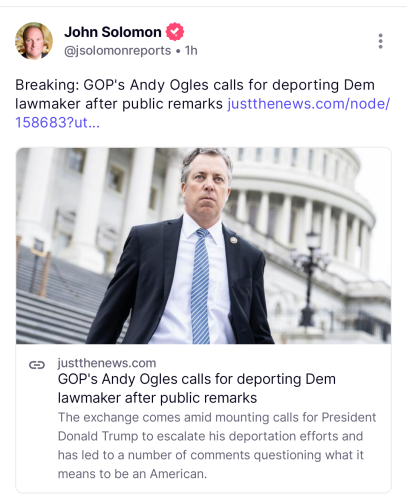Click the truncated 158683?ut… link portion
This screenshot has height=500, width=407.
tap(57, 122)
